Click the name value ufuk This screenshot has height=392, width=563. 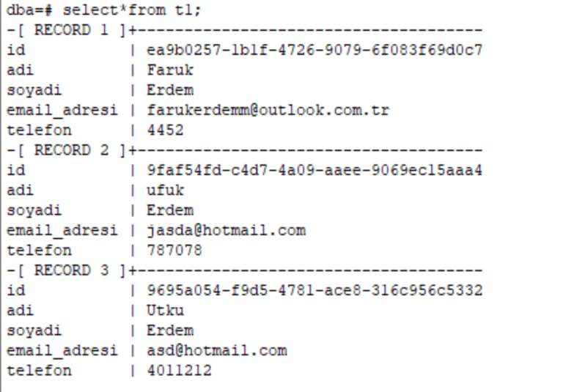point(165,191)
